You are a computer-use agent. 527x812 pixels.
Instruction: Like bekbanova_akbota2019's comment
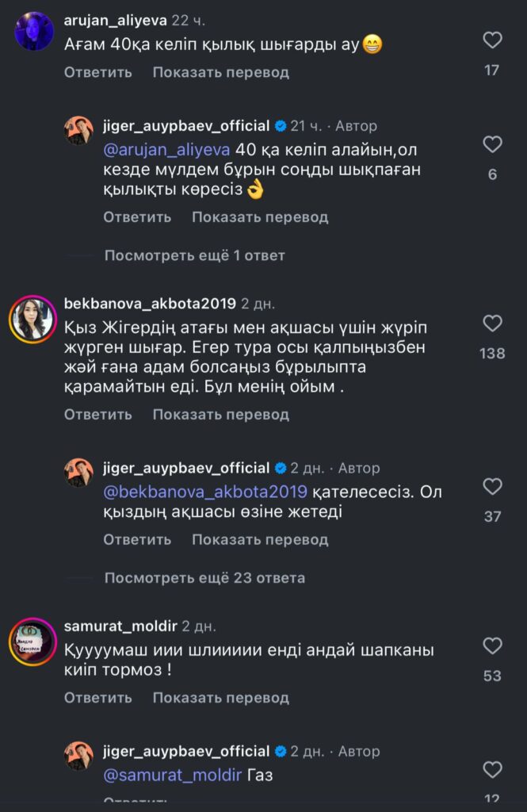click(x=492, y=324)
